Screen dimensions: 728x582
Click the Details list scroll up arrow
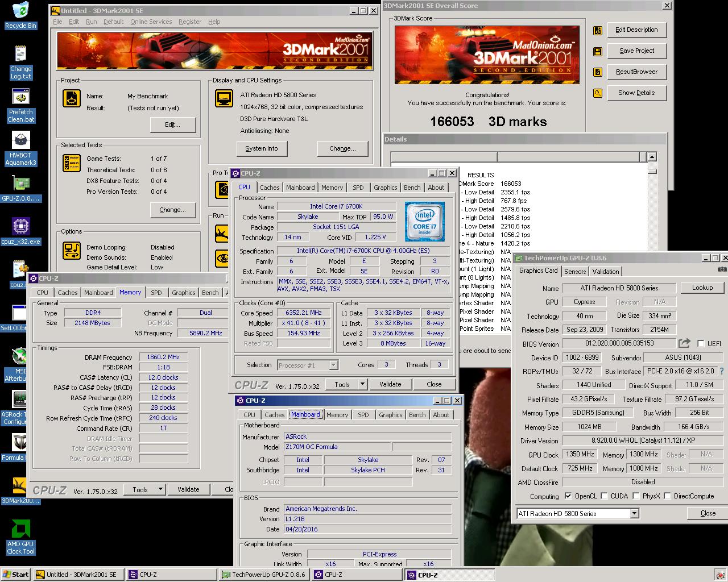[x=652, y=157]
